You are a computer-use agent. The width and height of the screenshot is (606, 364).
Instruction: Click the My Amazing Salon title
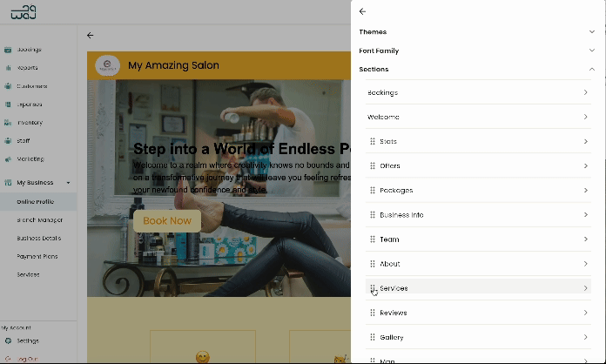173,65
